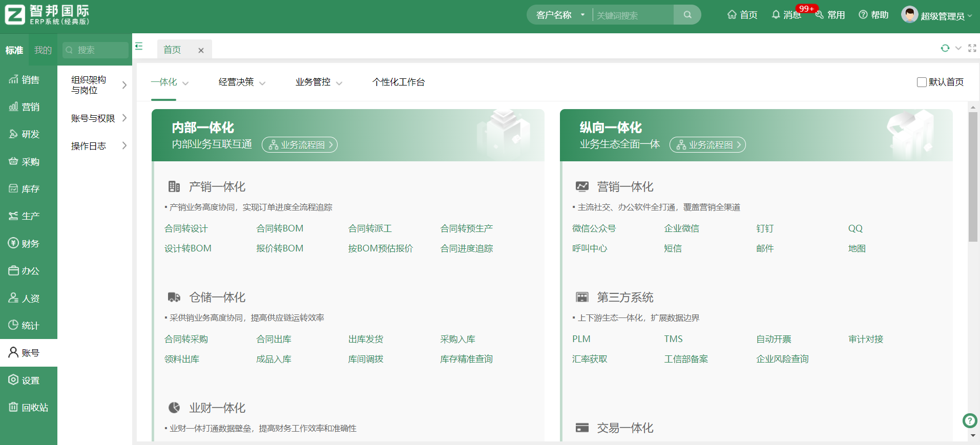Click the magnifier search button in header

687,15
